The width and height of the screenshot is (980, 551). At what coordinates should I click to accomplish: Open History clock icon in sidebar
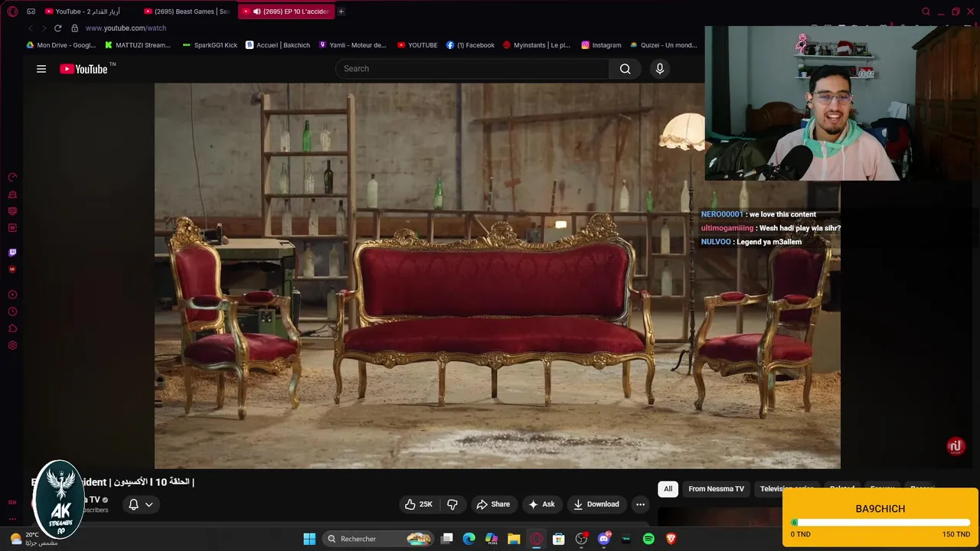pos(12,311)
